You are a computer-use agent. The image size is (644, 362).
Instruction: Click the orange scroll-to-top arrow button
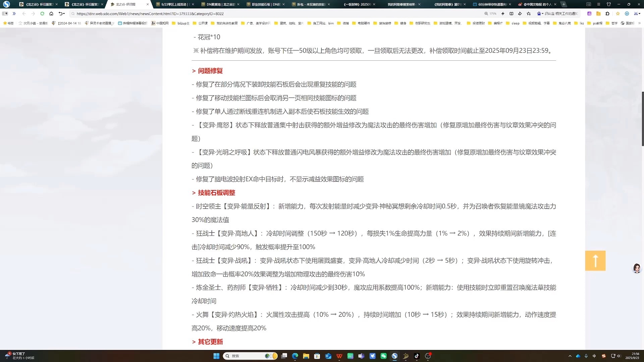pos(595,260)
